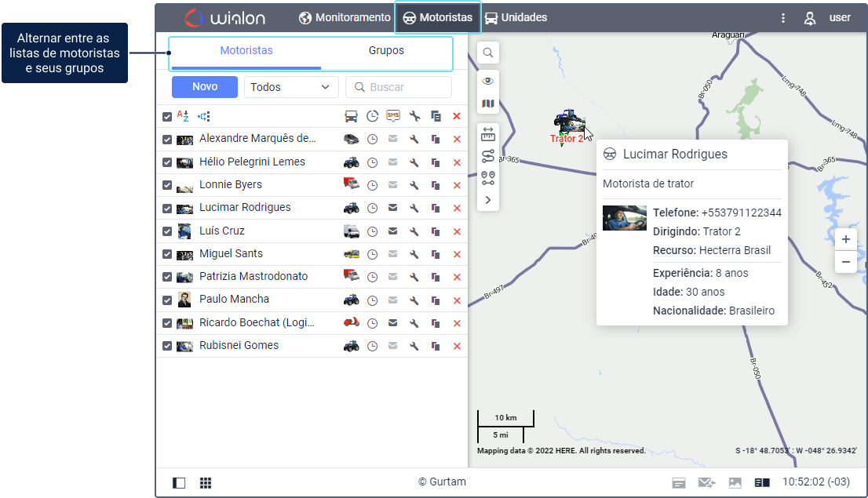The height and width of the screenshot is (498, 868).
Task: Uncheck Lucimar Rodrigues checkbox
Action: tap(167, 209)
